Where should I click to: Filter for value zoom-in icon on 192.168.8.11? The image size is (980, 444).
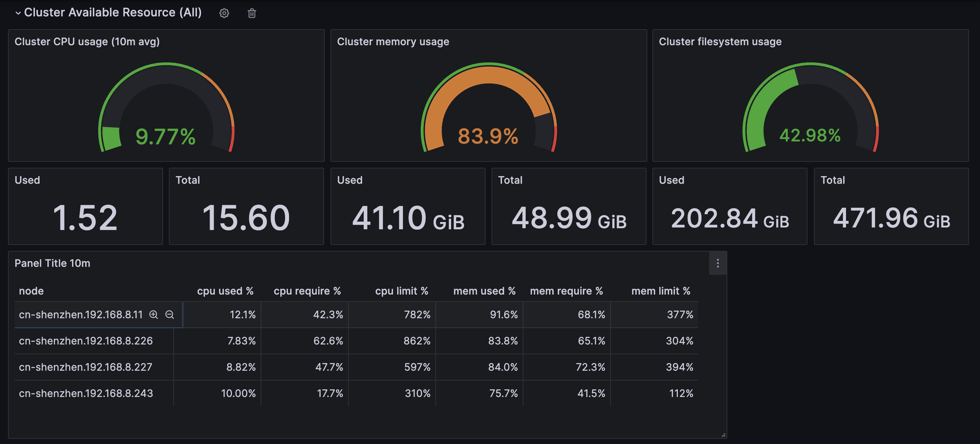(x=153, y=315)
